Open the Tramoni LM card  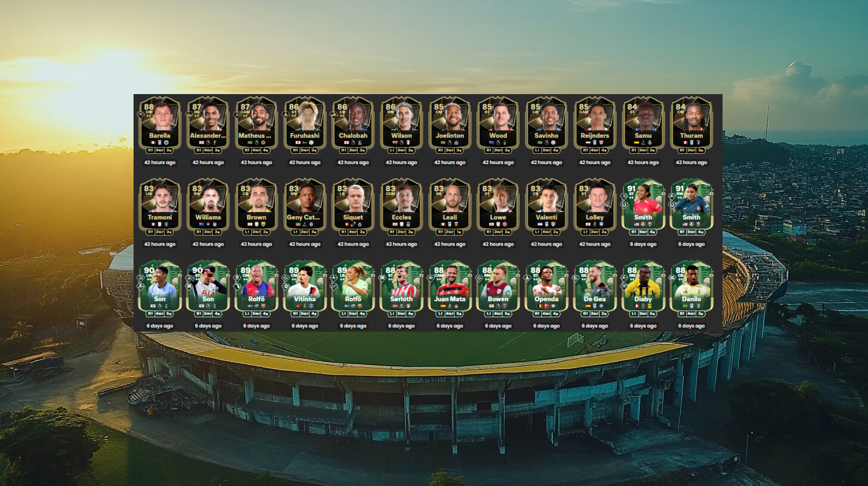tap(160, 207)
